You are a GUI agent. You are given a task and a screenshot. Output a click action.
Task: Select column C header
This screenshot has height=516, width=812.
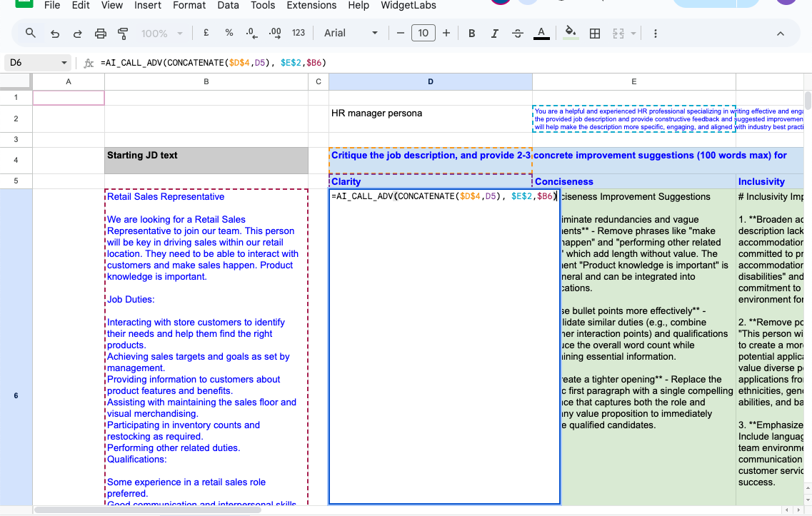pyautogui.click(x=319, y=82)
